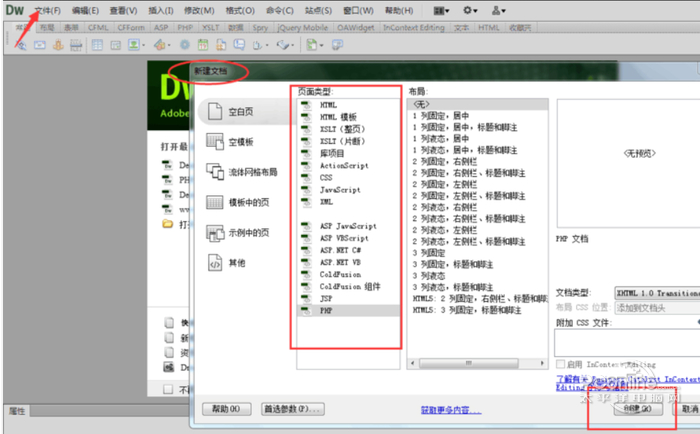
Task: Open the 编辑(E) menu
Action: pyautogui.click(x=85, y=11)
